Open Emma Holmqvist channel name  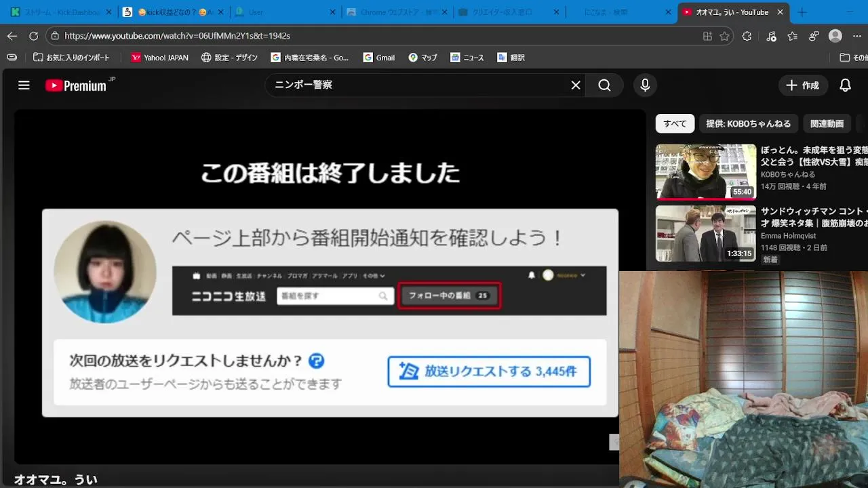[x=789, y=236]
